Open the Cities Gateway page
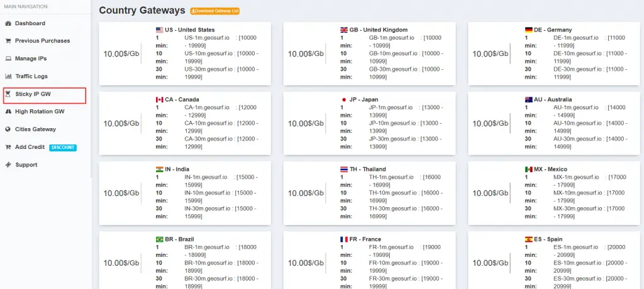The height and width of the screenshot is (289, 644). tap(35, 129)
